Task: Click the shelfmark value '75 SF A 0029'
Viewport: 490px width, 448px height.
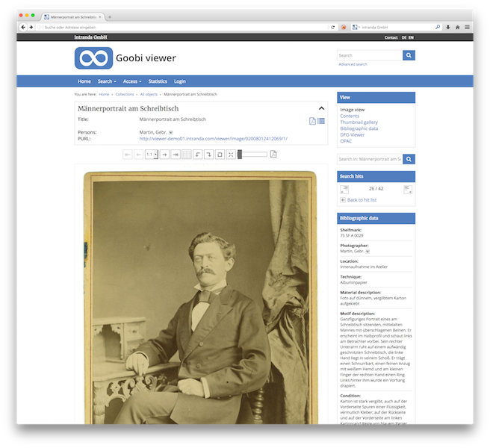Action: click(x=352, y=236)
